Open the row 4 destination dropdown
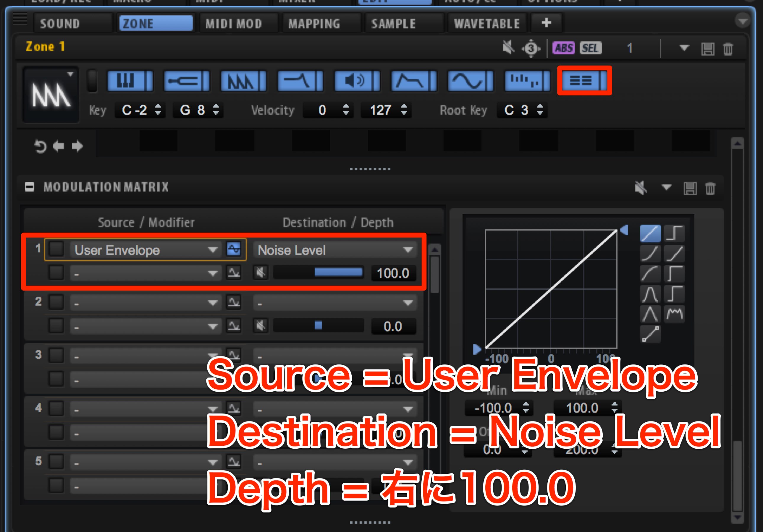The image size is (763, 532). click(x=335, y=409)
